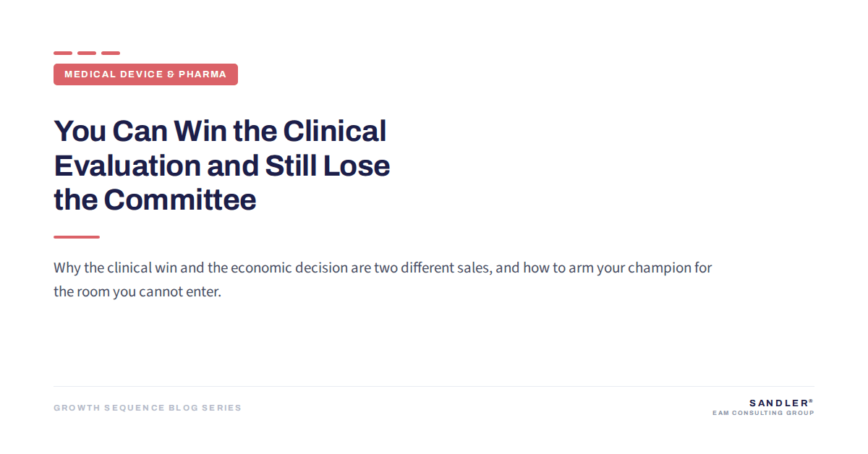Click the thin gray footer separator line
Image resolution: width=868 pixels, height=454 pixels.
click(x=434, y=386)
